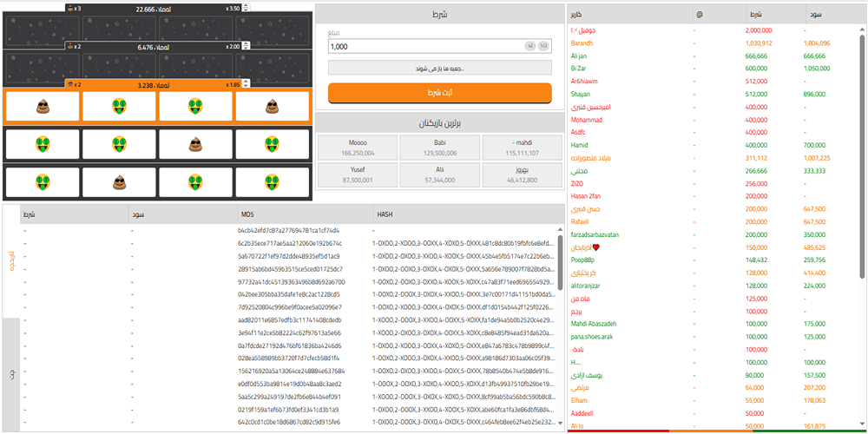Adjust the x2.00 multiplier stepper
868x434 pixels.
246,47
